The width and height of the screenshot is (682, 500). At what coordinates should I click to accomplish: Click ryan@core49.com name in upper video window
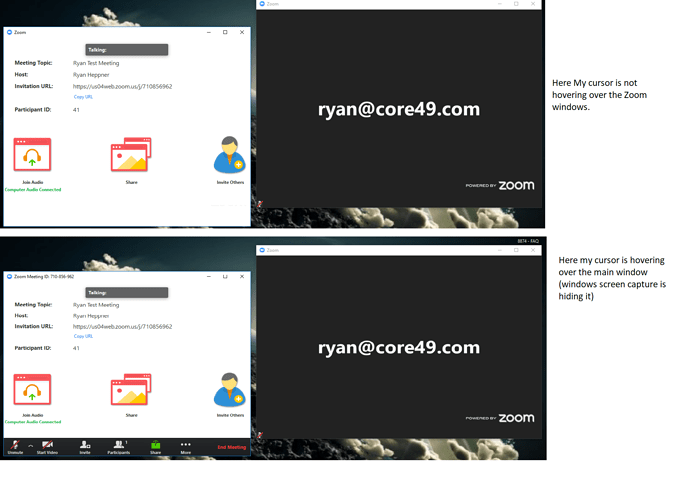click(x=399, y=109)
